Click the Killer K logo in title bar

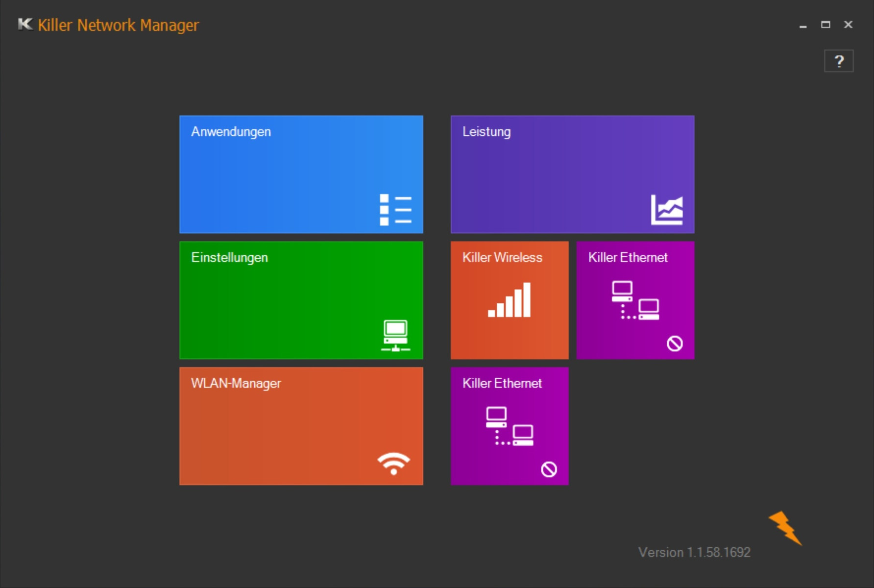click(25, 24)
